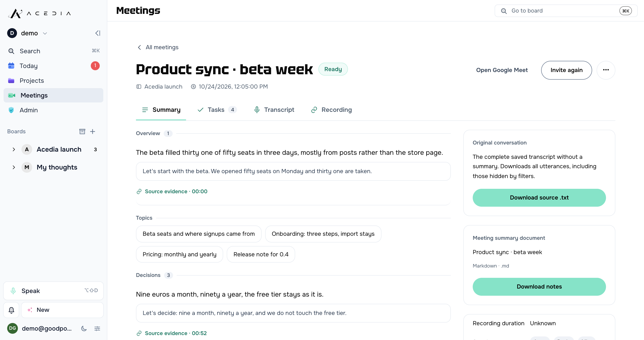Click the demo workspace avatar
This screenshot has height=340, width=644.
[x=12, y=33]
